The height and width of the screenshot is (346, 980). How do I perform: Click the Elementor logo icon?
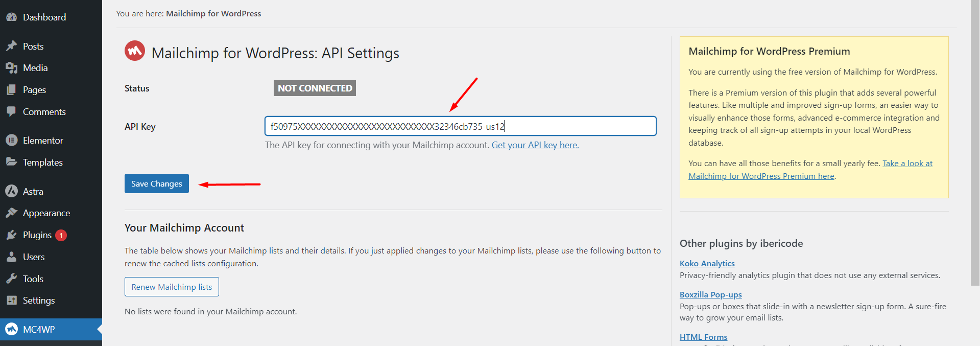[11, 140]
